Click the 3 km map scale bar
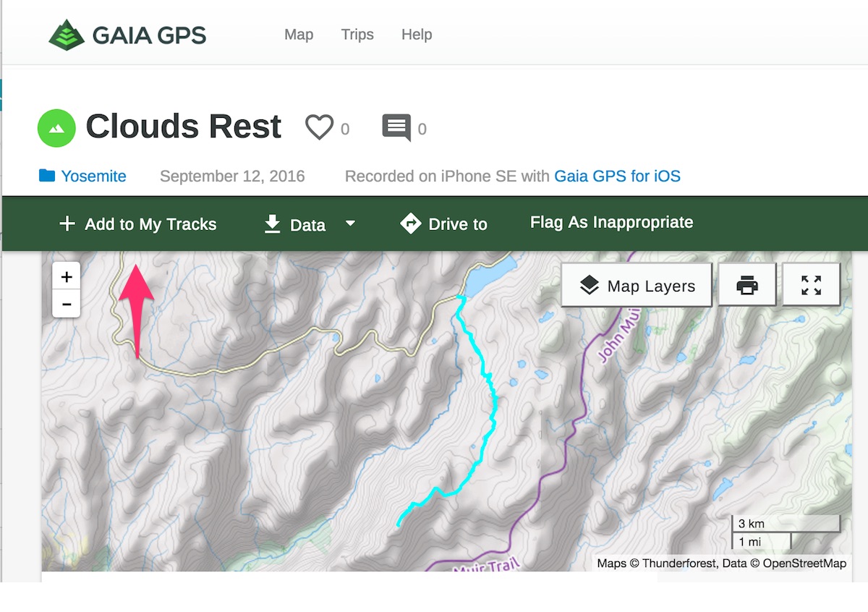 point(785,524)
